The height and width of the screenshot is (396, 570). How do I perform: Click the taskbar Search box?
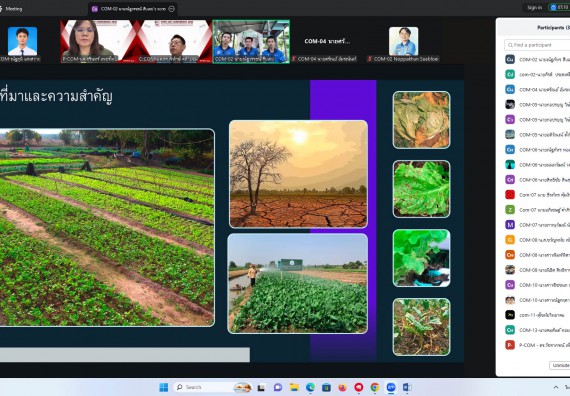(x=213, y=387)
